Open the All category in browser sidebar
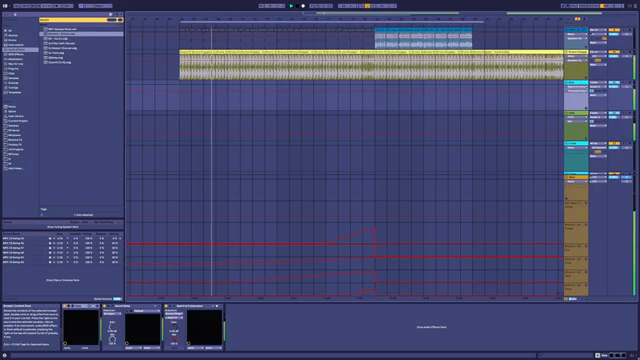Image resolution: width=640 pixels, height=360 pixels. [x=10, y=31]
